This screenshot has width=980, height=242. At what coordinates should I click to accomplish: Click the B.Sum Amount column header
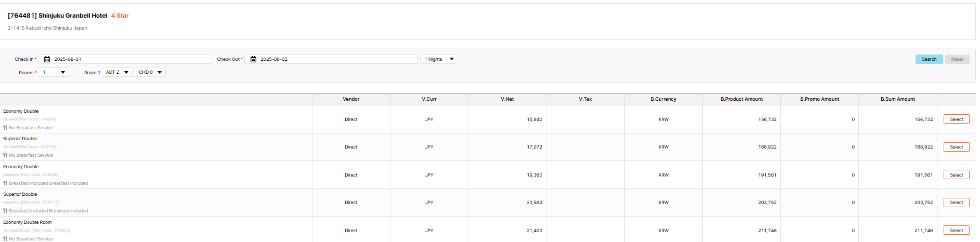pos(898,99)
